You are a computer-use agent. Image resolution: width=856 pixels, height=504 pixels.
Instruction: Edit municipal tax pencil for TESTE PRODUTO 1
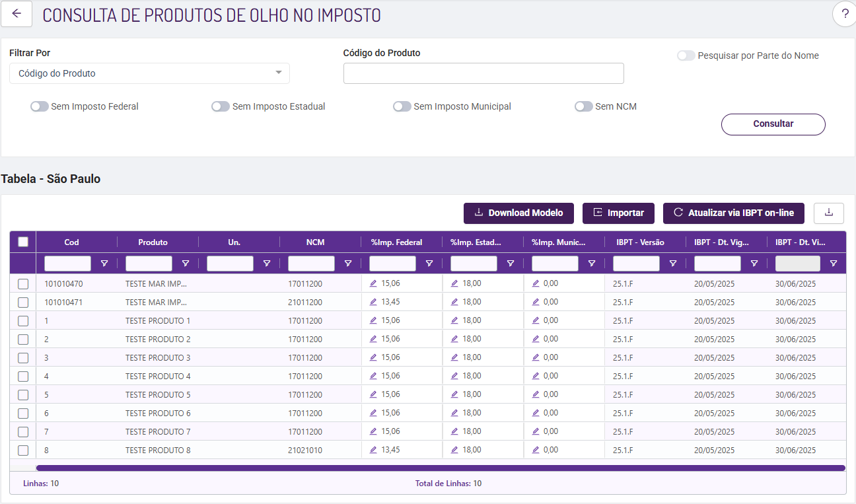(536, 320)
